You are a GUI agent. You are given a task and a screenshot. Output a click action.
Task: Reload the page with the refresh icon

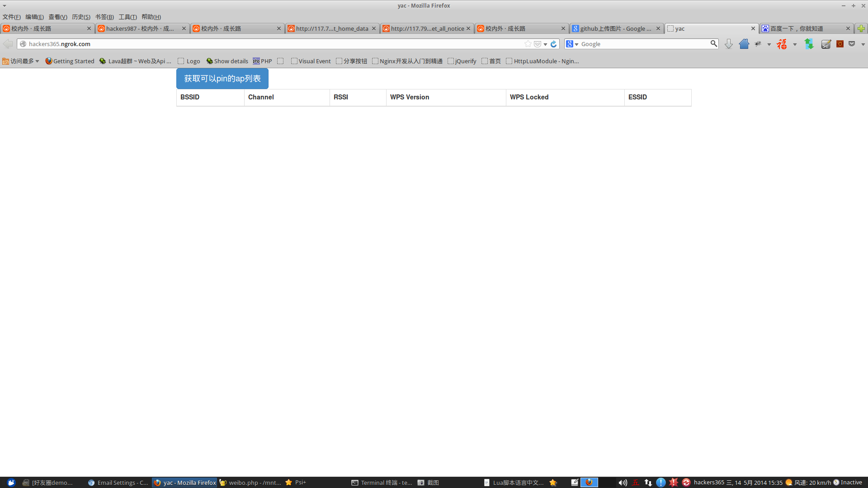(x=553, y=44)
